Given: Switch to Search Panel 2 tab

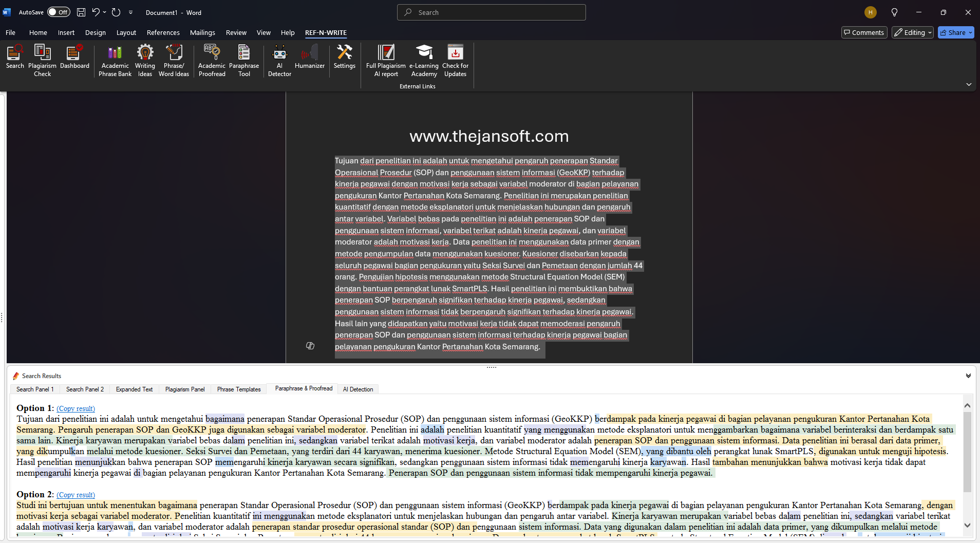Looking at the screenshot, I should pos(85,389).
